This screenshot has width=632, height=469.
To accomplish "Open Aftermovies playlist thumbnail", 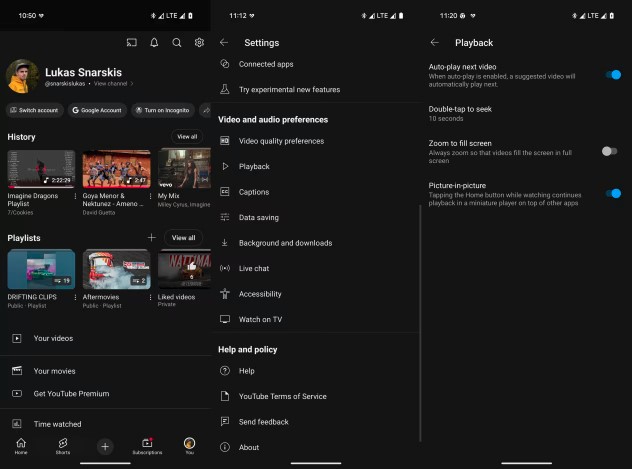I will point(116,269).
